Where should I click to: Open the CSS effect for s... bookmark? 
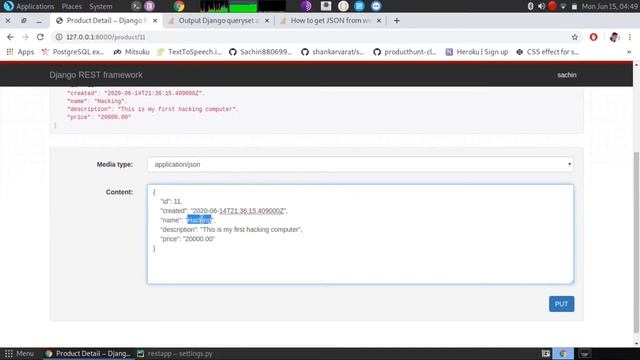tap(547, 52)
